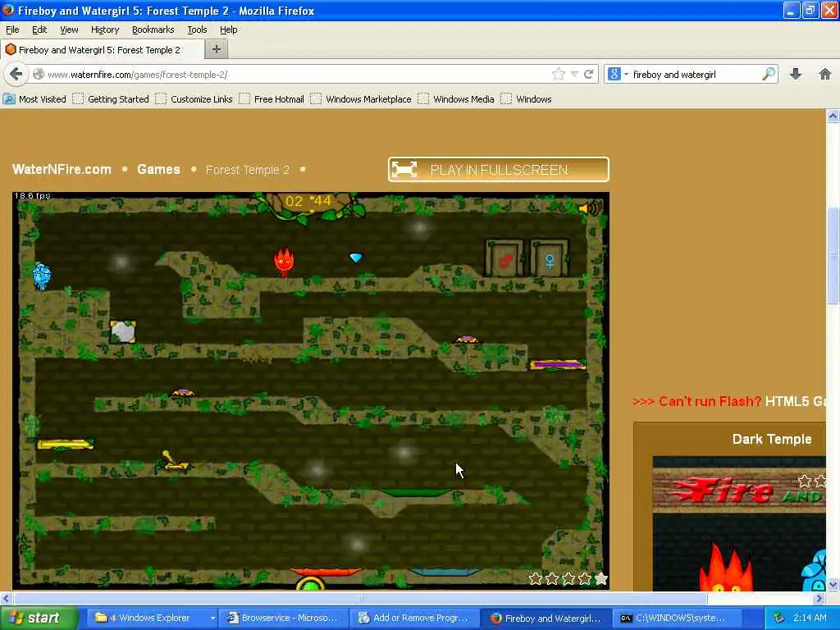This screenshot has height=630, width=840.
Task: Click the pressure button below the doors
Action: click(x=466, y=340)
